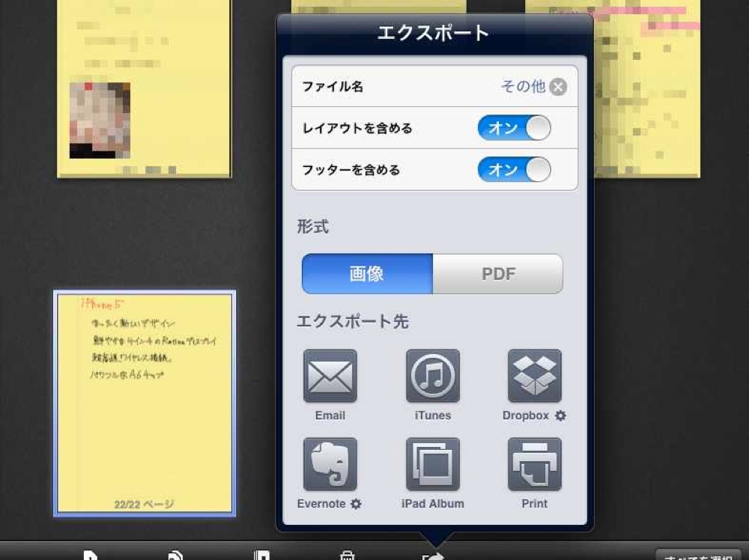
Task: Toggle the フッターを含める switch
Action: (515, 169)
